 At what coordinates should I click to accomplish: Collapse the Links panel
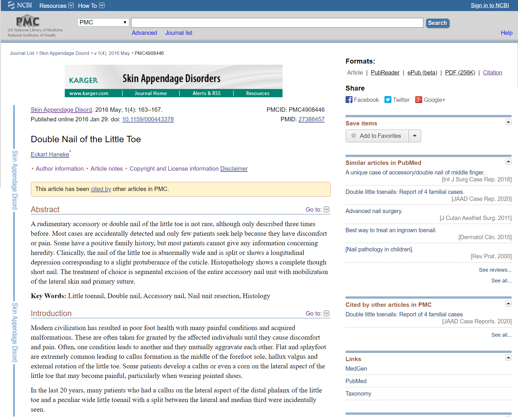point(508,358)
